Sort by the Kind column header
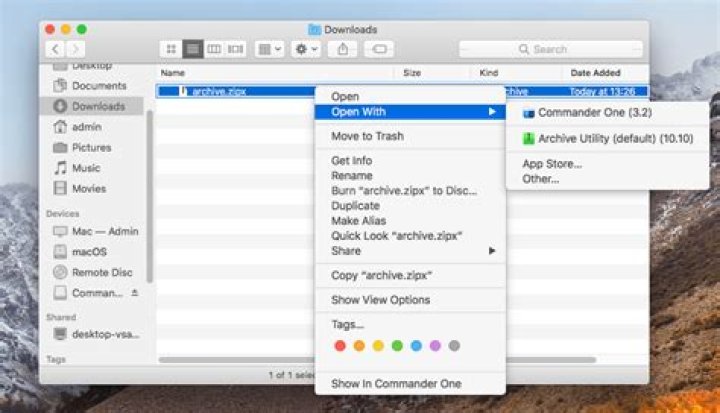Image resolution: width=720 pixels, height=413 pixels. [489, 73]
